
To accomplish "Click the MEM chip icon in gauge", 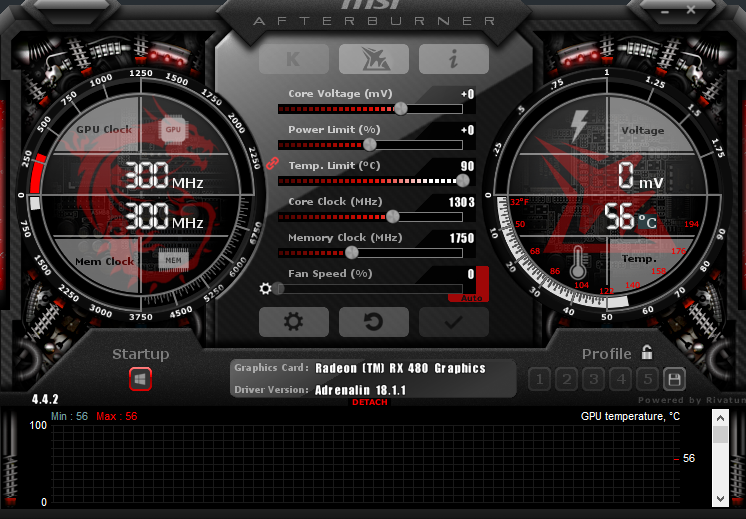I will (173, 260).
